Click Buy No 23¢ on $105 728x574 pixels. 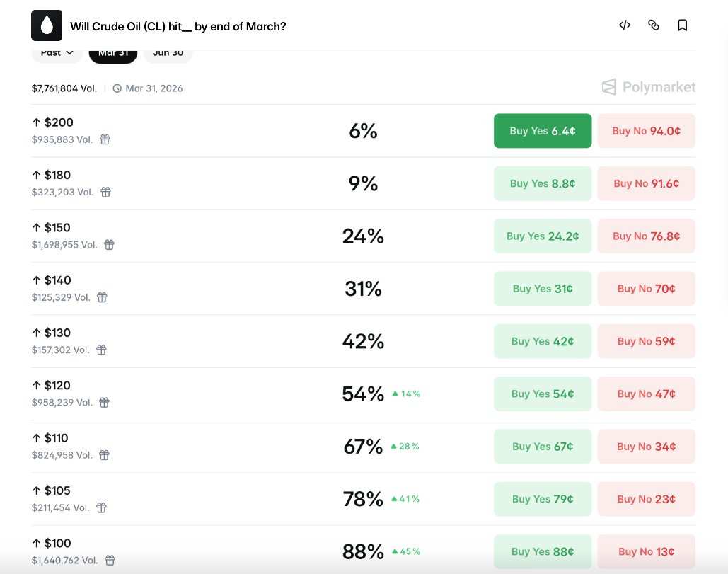click(x=647, y=499)
